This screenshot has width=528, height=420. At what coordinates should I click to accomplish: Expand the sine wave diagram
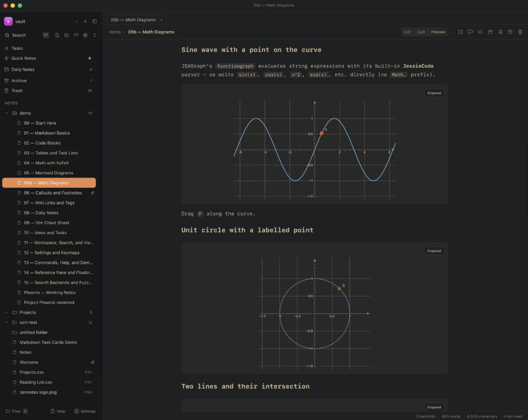pos(434,93)
